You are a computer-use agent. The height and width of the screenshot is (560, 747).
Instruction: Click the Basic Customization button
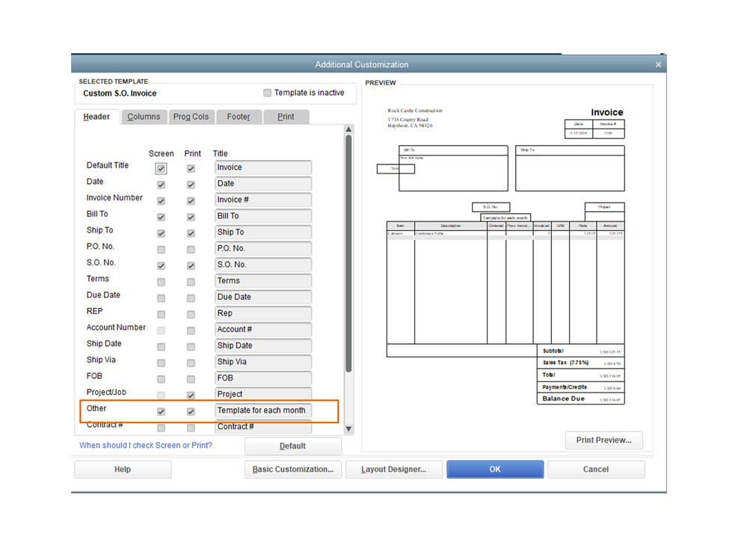click(x=292, y=470)
